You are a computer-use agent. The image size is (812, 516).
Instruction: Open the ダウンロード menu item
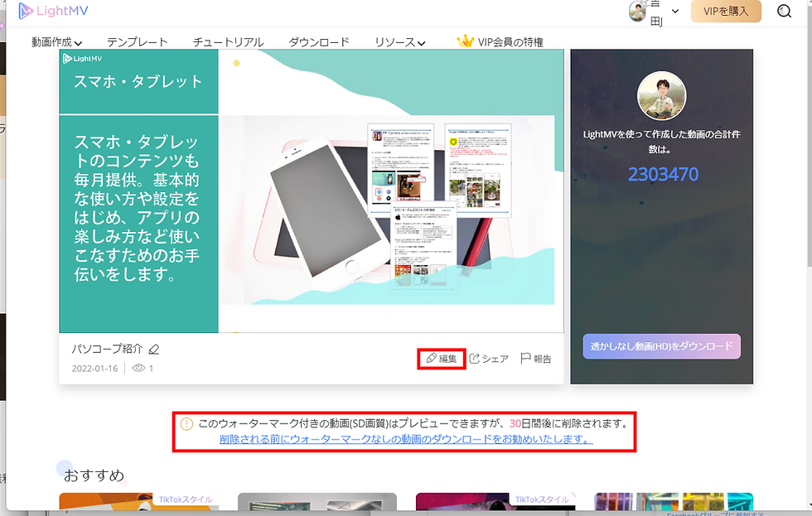(319, 42)
